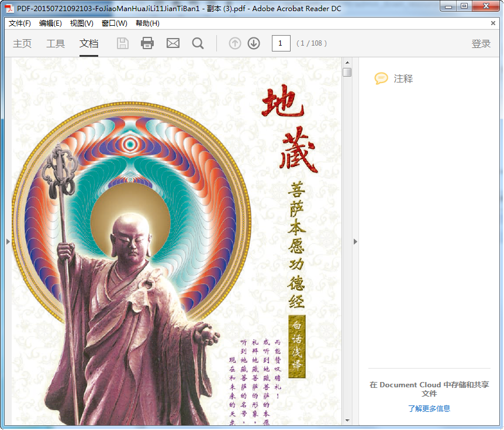504x430 pixels.
Task: Send file by email envelope icon
Action: [x=173, y=43]
